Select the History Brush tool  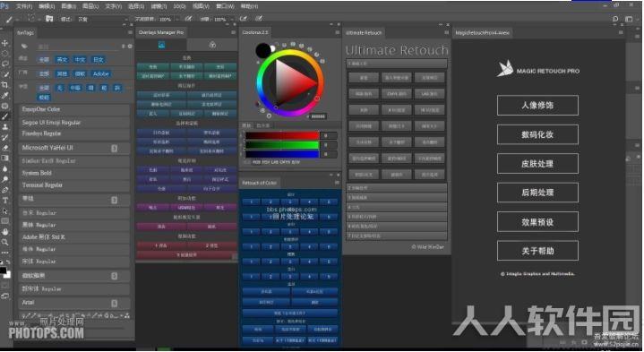[x=5, y=137]
